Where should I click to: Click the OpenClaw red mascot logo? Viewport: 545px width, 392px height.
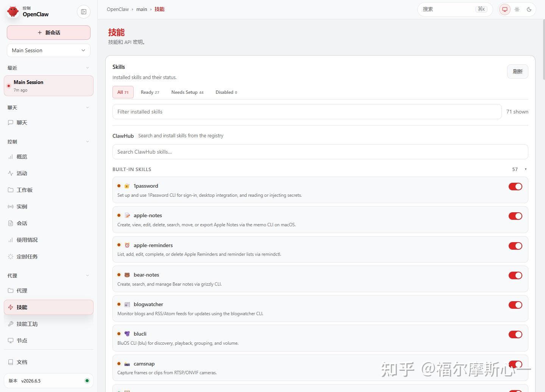point(13,11)
